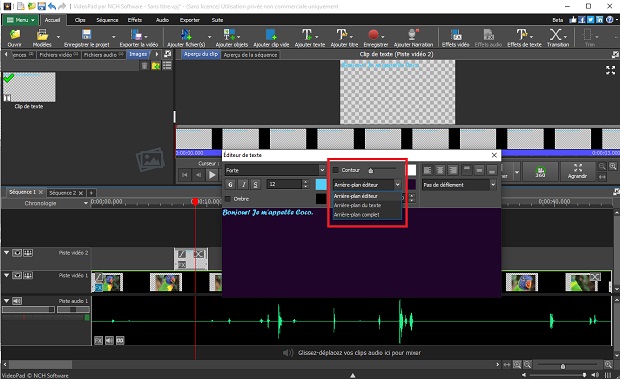Toggle underline S formatting button
The image size is (620, 379).
[x=256, y=184]
